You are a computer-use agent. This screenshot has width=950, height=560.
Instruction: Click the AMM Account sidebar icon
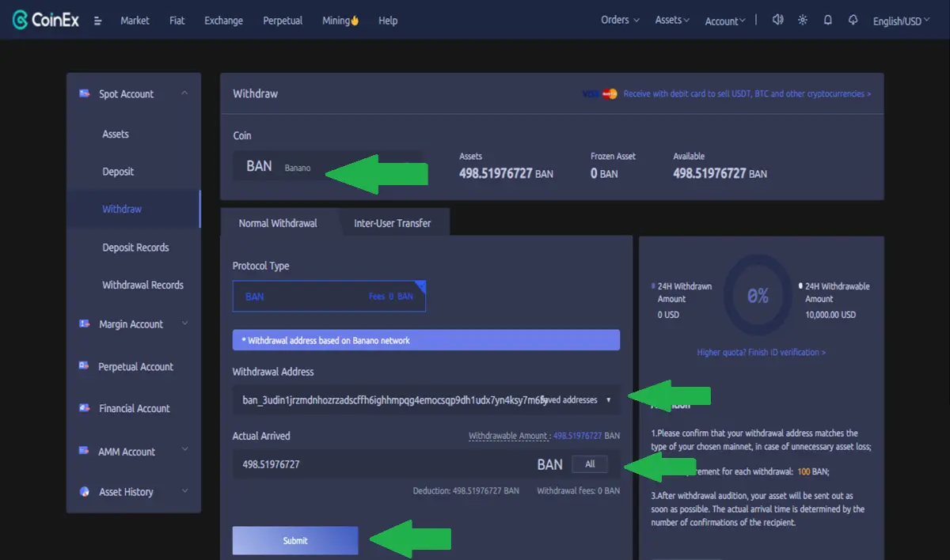coord(85,451)
